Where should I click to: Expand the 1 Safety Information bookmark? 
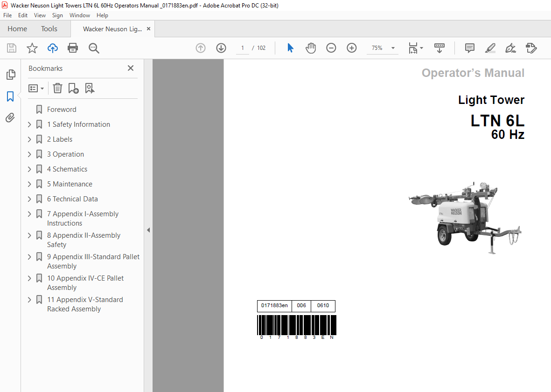(x=29, y=124)
